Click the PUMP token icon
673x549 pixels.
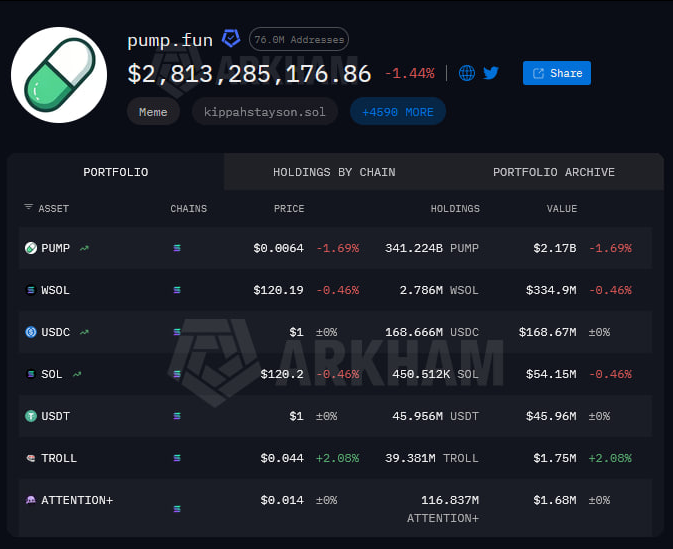click(x=31, y=248)
